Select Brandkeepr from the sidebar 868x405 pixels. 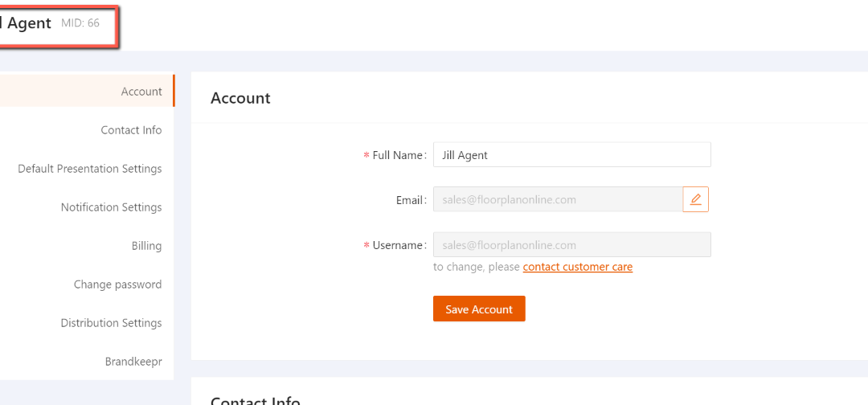click(x=133, y=362)
